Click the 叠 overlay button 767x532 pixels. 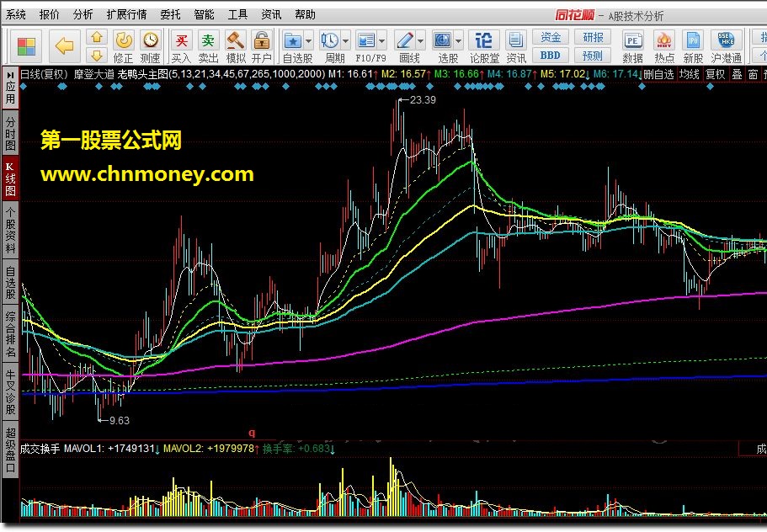(x=737, y=75)
